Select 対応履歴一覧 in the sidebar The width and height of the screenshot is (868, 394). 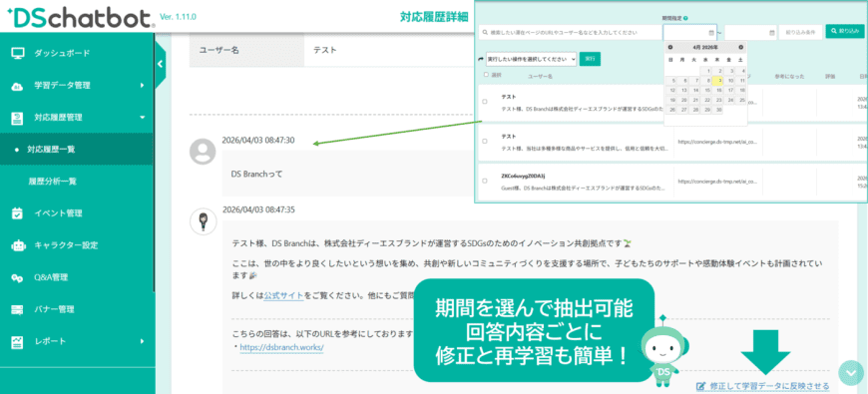[x=77, y=150]
